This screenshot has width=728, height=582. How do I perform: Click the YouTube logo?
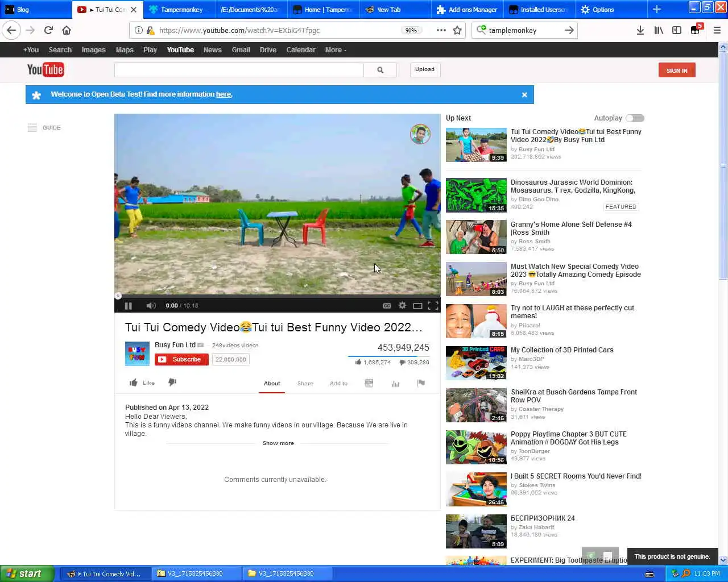(45, 70)
